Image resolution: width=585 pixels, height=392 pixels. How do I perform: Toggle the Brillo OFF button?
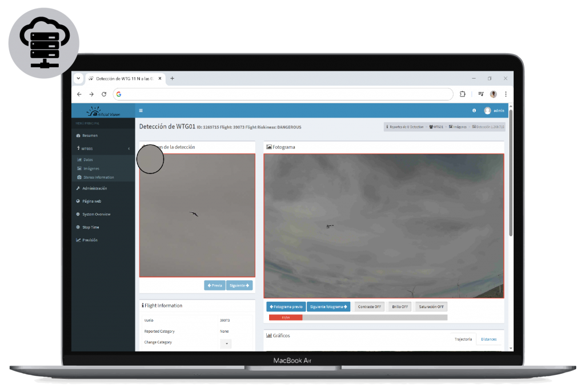click(399, 306)
